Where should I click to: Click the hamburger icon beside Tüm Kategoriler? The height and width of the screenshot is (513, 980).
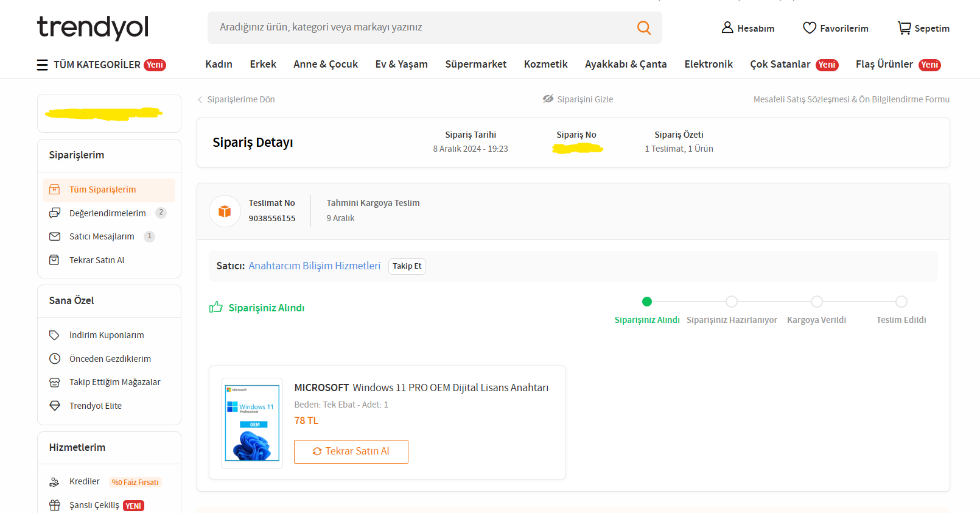pyautogui.click(x=42, y=65)
